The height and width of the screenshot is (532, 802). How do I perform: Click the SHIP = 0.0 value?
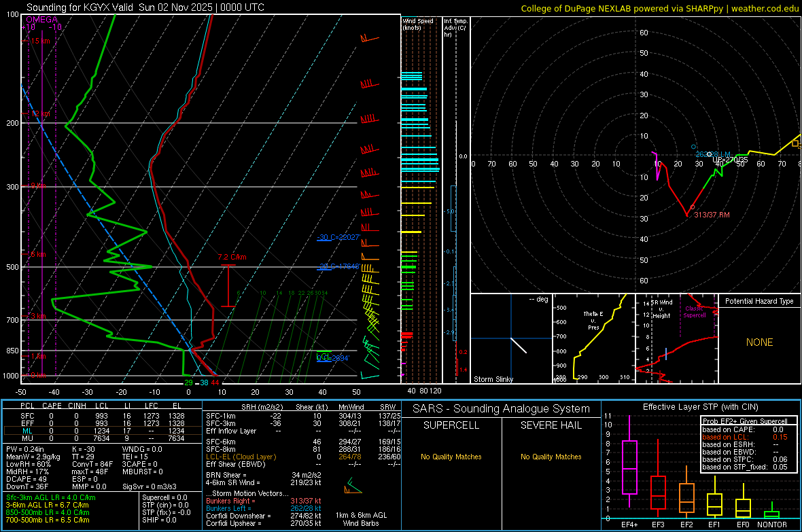[x=159, y=520]
